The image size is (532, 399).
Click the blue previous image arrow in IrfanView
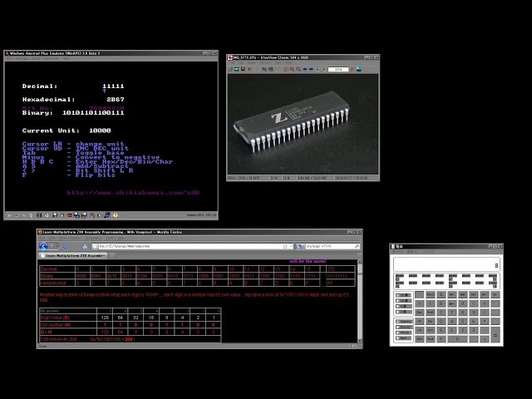coord(305,69)
